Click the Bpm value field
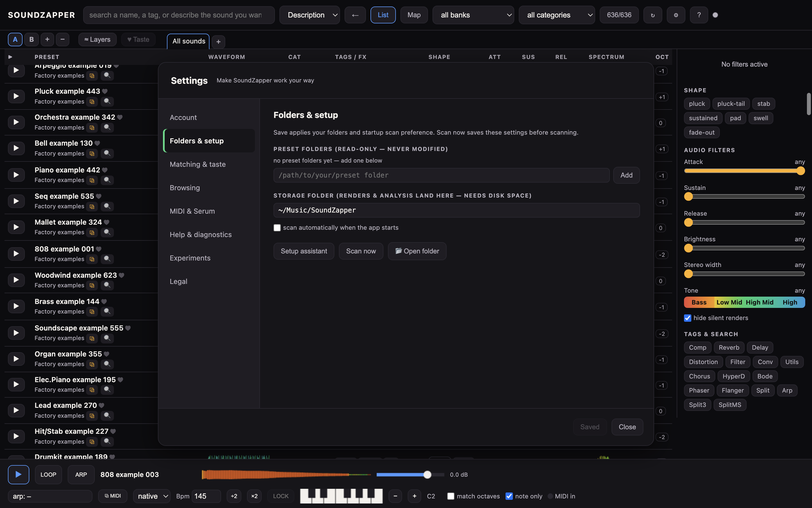 click(206, 496)
